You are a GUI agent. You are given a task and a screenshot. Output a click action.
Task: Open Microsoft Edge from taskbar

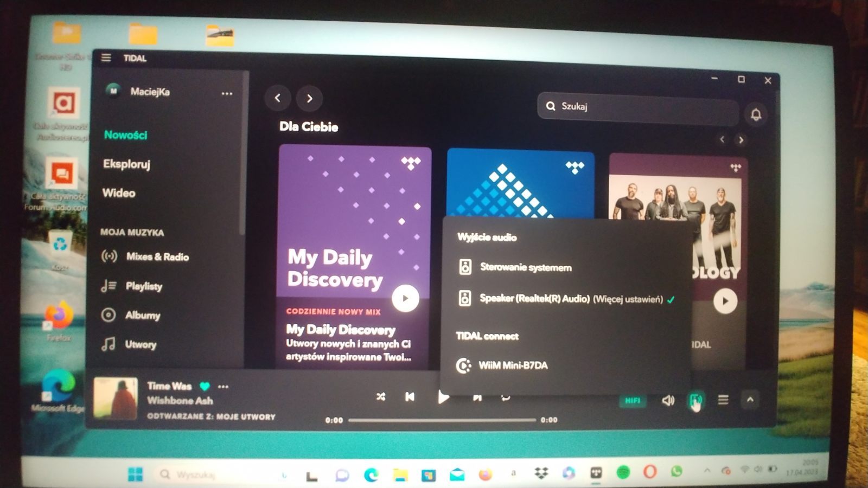pos(371,475)
